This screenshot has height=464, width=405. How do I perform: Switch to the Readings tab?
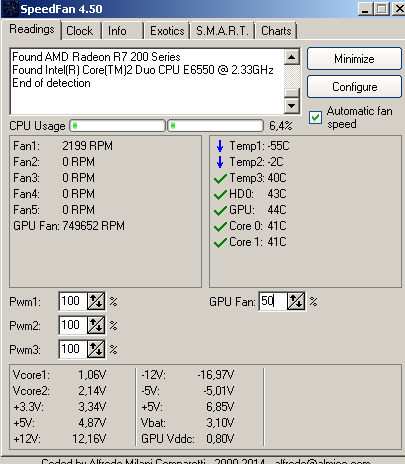pyautogui.click(x=32, y=29)
